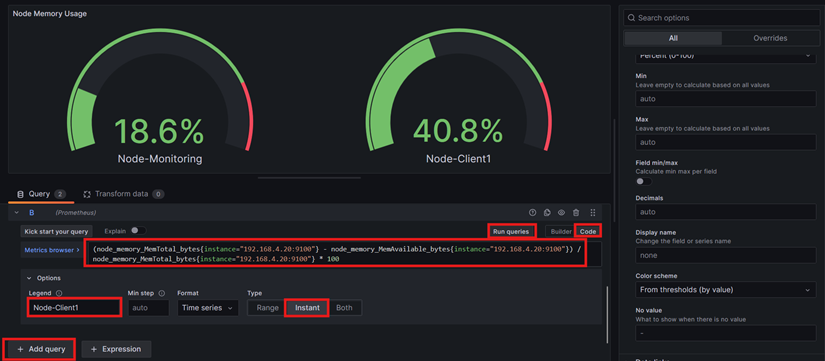Image resolution: width=825 pixels, height=361 pixels.
Task: Open the Metrics browser
Action: coord(51,250)
